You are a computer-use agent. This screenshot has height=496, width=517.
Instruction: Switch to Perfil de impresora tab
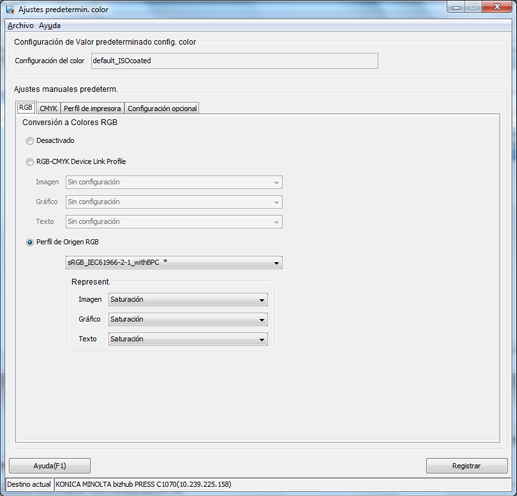click(92, 108)
